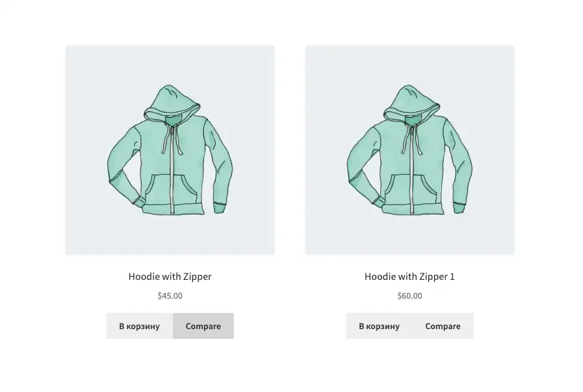Click the Hoodie with Zipper product image
583x392 pixels.
click(x=170, y=150)
